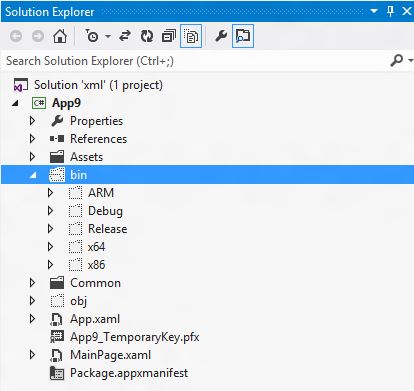This screenshot has width=414, height=391.
Task: Select the Debug folder
Action: 105,211
